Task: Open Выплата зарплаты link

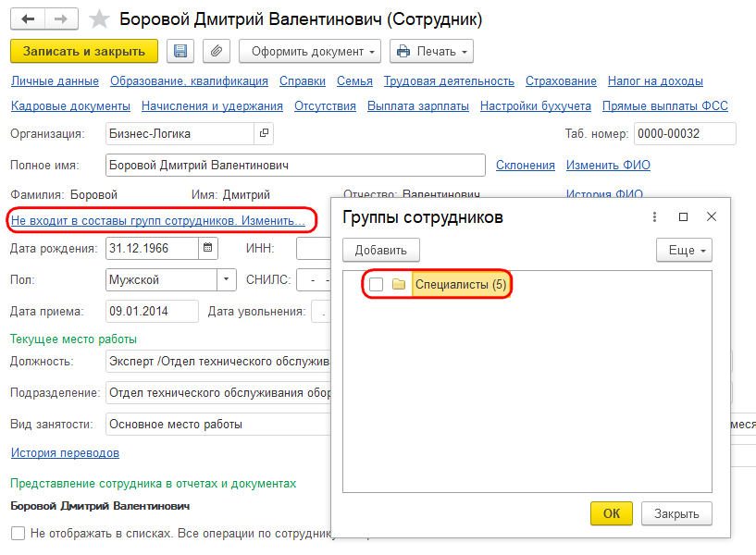Action: pos(418,106)
